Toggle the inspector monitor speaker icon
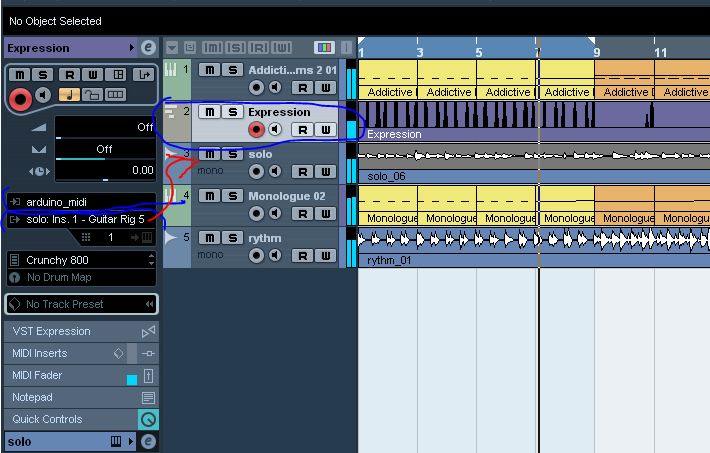The height and width of the screenshot is (453, 710). click(43, 95)
